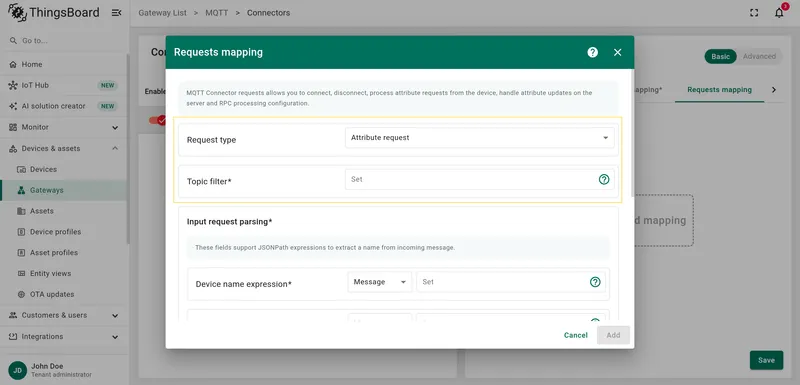Viewport: 800px width, 385px height.
Task: Click the Monitor icon in sidebar
Action: click(13, 127)
